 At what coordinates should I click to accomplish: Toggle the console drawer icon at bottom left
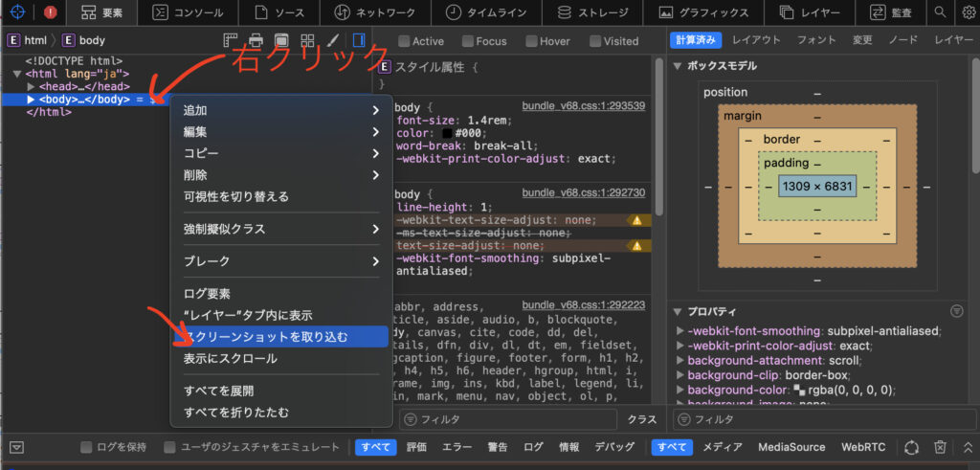click(x=17, y=447)
